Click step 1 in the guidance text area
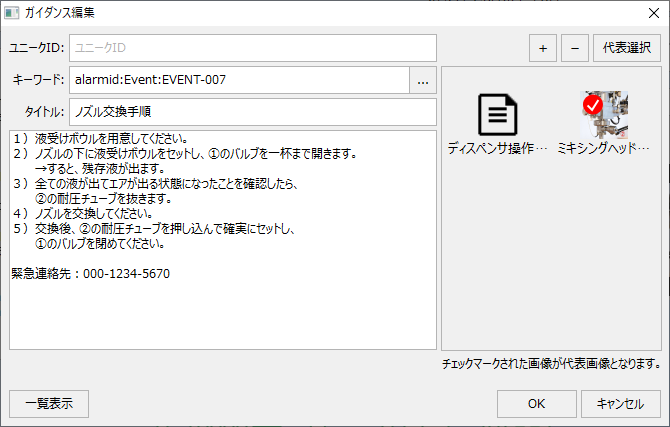Viewport: 670px width, 427px height. pyautogui.click(x=100, y=138)
